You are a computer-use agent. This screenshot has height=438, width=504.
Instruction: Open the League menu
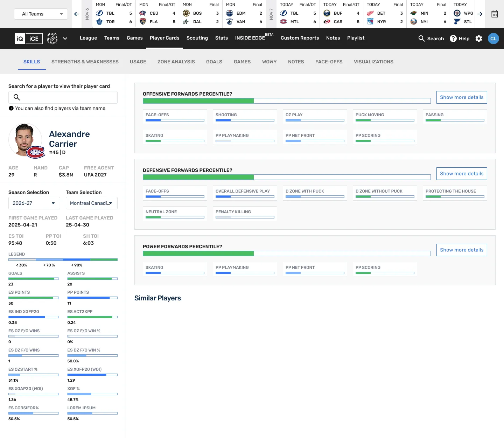point(88,38)
